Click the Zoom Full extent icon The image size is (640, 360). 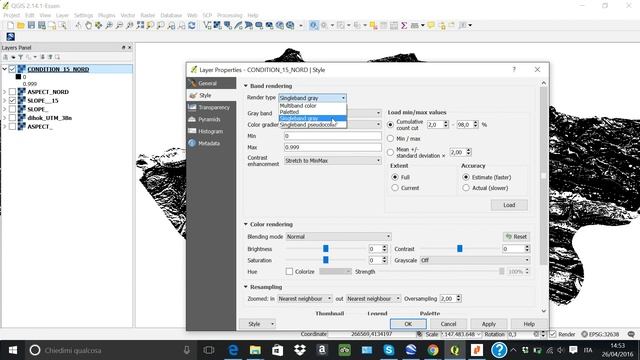click(x=140, y=25)
